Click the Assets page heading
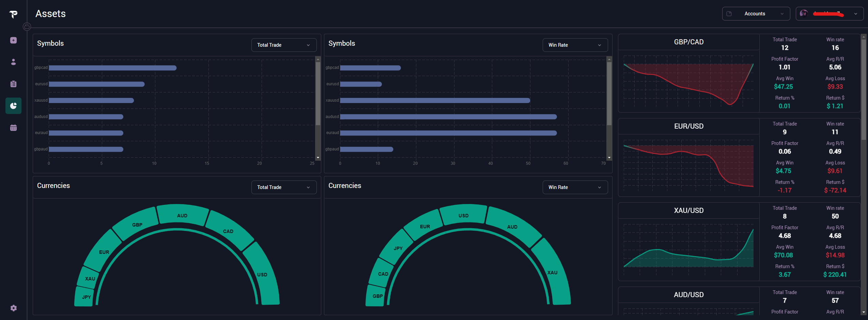 point(50,14)
